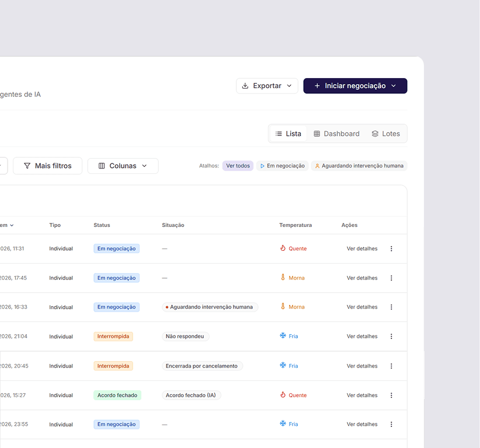Viewport: 480px width, 448px height.
Task: Open Ver detalhes for the 16:33 row
Action: [362, 307]
